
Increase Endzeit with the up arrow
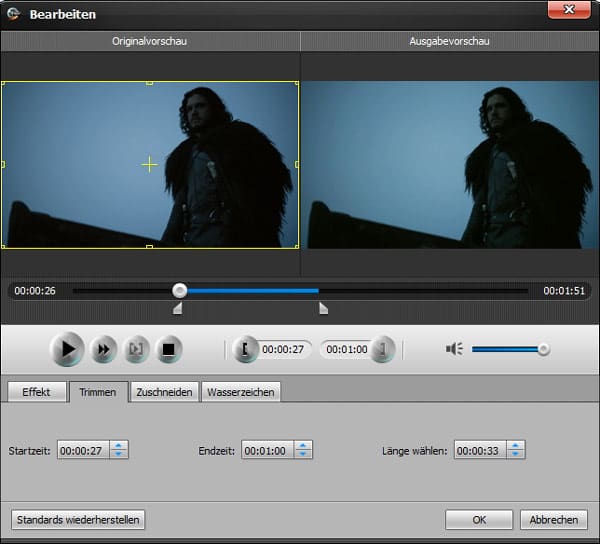[x=303, y=446]
